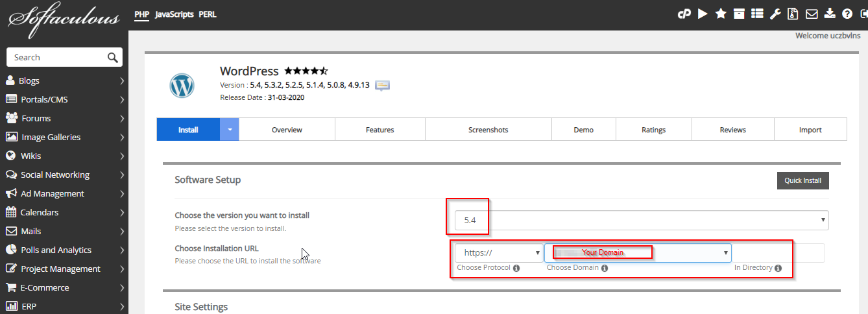Screen dimensions: 868x314
Task: Click the E-Commerce cart icon in sidebar
Action: [x=10, y=287]
